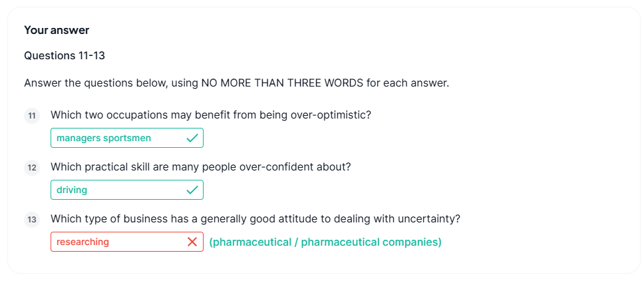Click the over-optimistic occupations question text
The width and height of the screenshot is (644, 281).
211,115
